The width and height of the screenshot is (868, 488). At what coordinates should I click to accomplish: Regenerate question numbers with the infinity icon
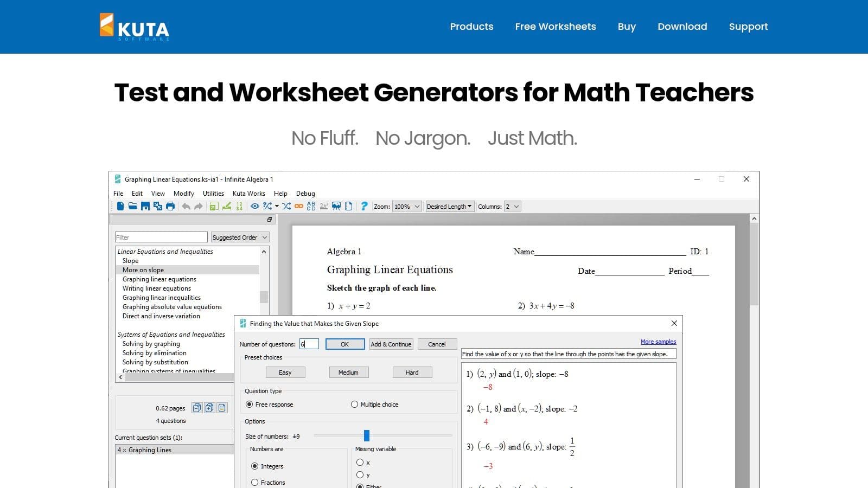[299, 206]
